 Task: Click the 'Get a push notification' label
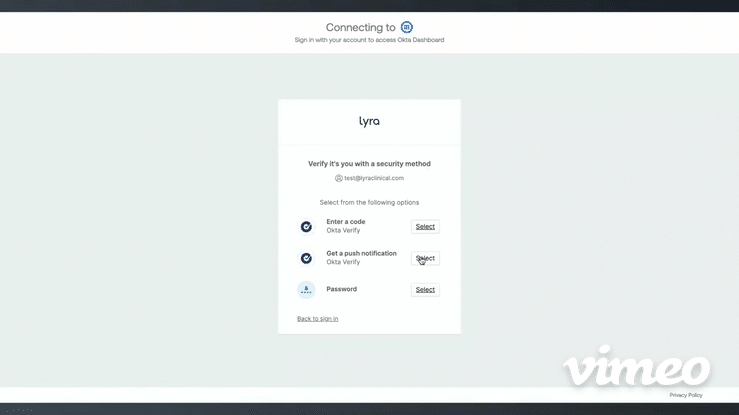coord(361,253)
